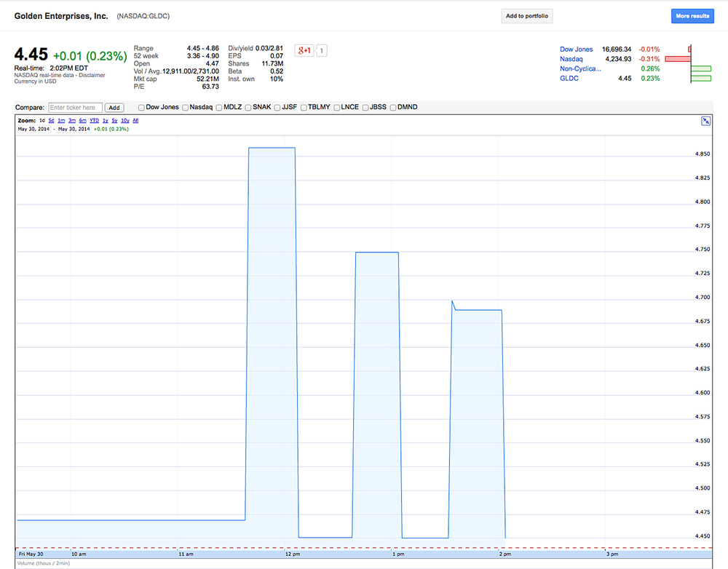The image size is (728, 569).
Task: Open the Disclaimer link
Action: point(92,75)
